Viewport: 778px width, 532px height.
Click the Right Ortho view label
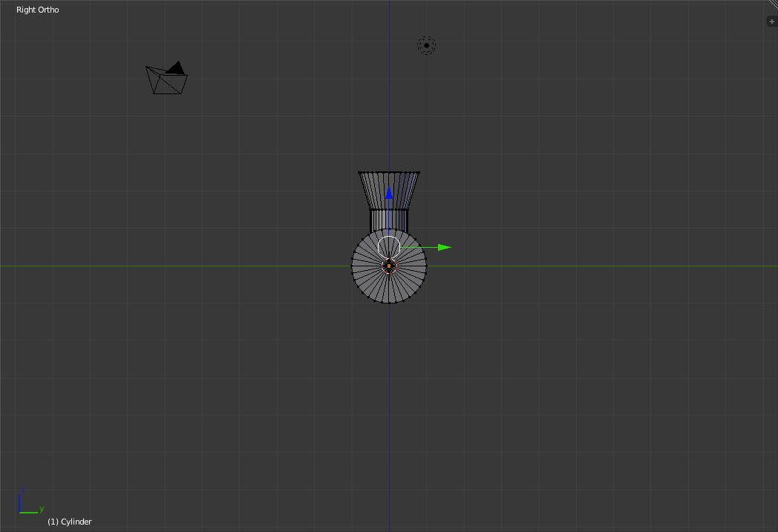pos(38,10)
